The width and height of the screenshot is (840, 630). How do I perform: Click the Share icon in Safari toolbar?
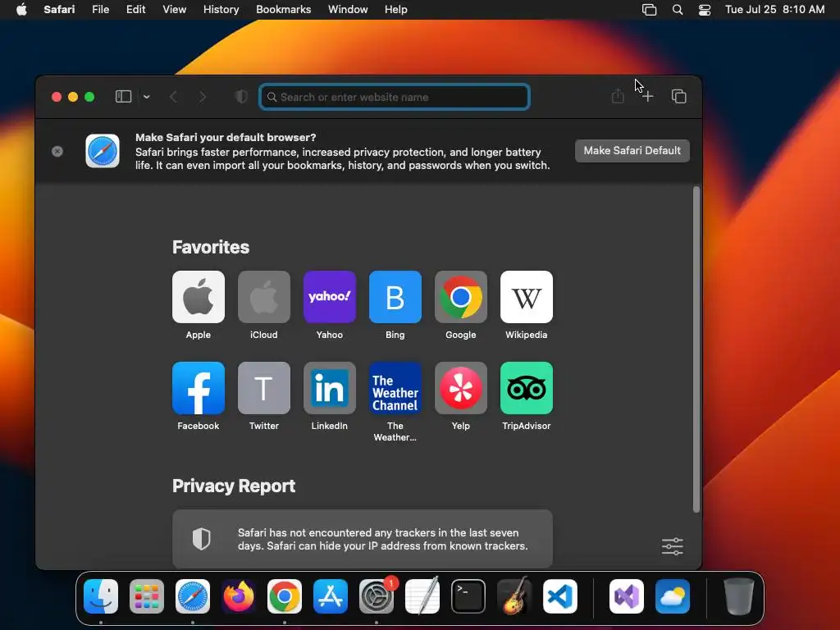(x=618, y=96)
